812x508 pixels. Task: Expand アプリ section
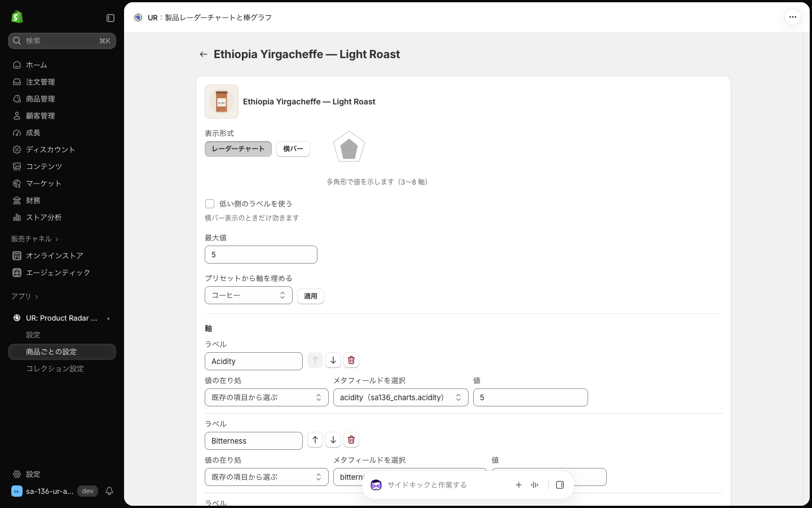[x=25, y=296]
